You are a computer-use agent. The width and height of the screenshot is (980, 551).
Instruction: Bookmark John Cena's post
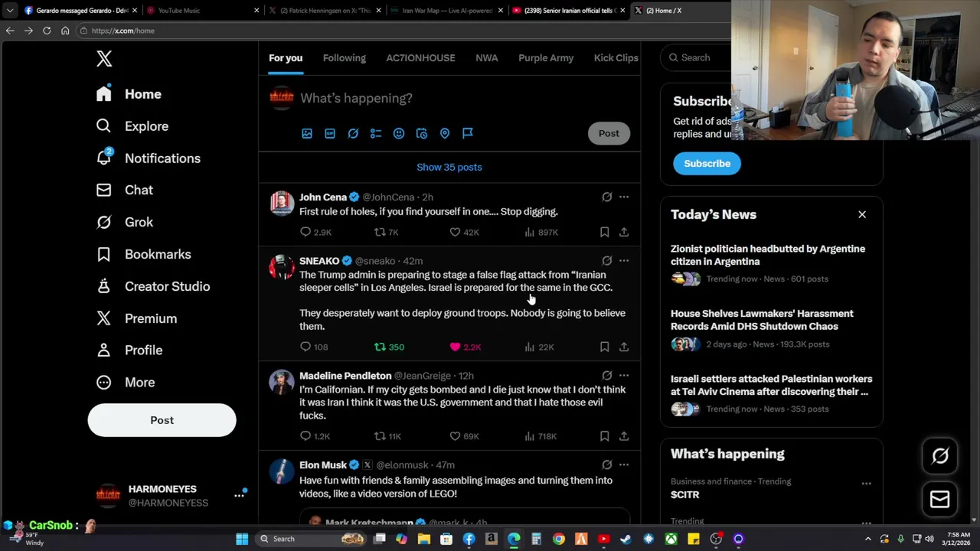click(x=604, y=232)
